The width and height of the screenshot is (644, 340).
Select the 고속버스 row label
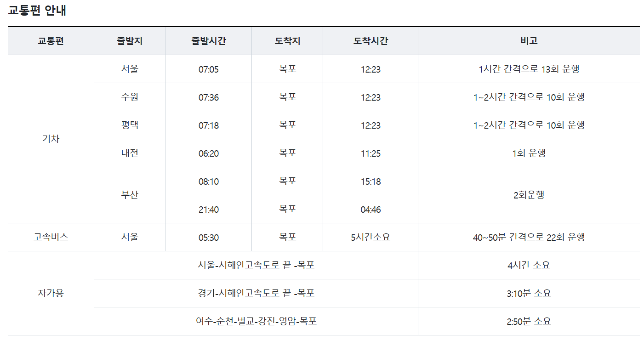(51, 238)
